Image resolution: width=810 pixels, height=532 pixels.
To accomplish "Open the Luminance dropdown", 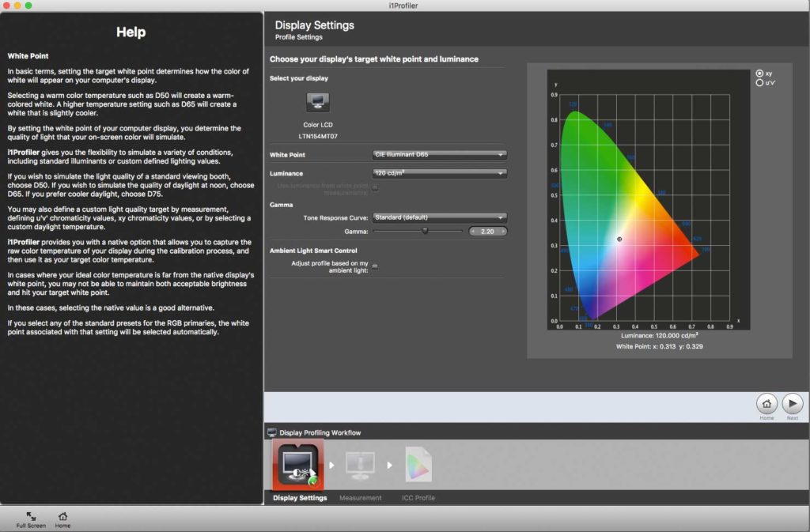I will [x=440, y=173].
